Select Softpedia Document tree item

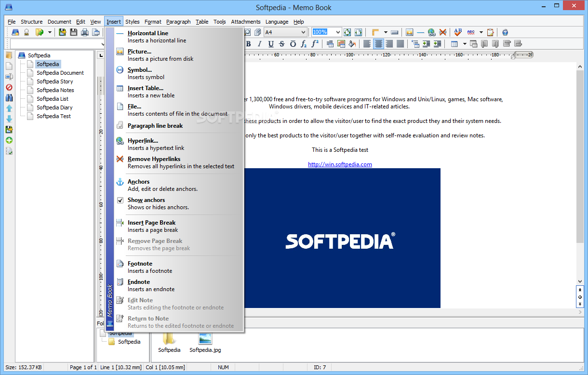coord(60,73)
